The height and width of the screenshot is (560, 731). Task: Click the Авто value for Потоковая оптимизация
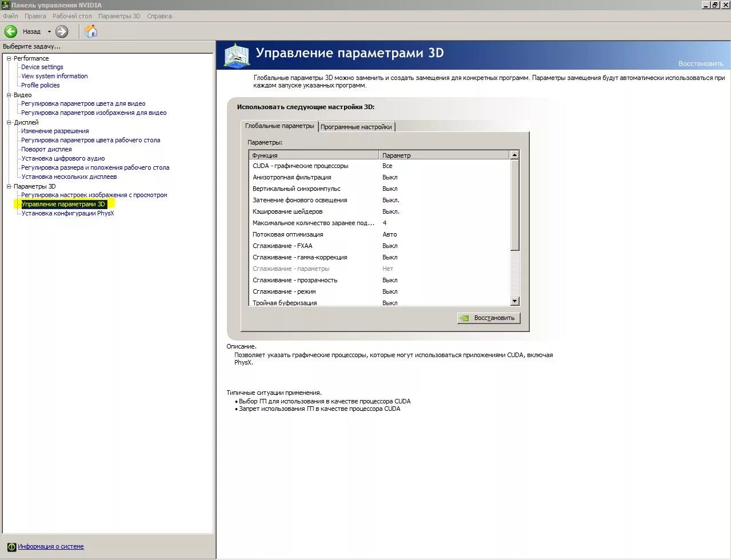[x=390, y=234]
